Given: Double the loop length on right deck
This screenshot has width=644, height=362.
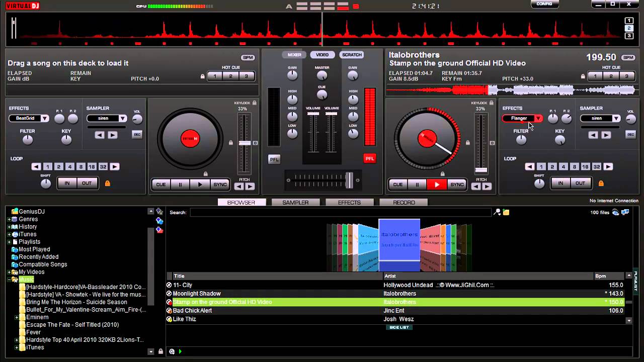Looking at the screenshot, I should [608, 166].
